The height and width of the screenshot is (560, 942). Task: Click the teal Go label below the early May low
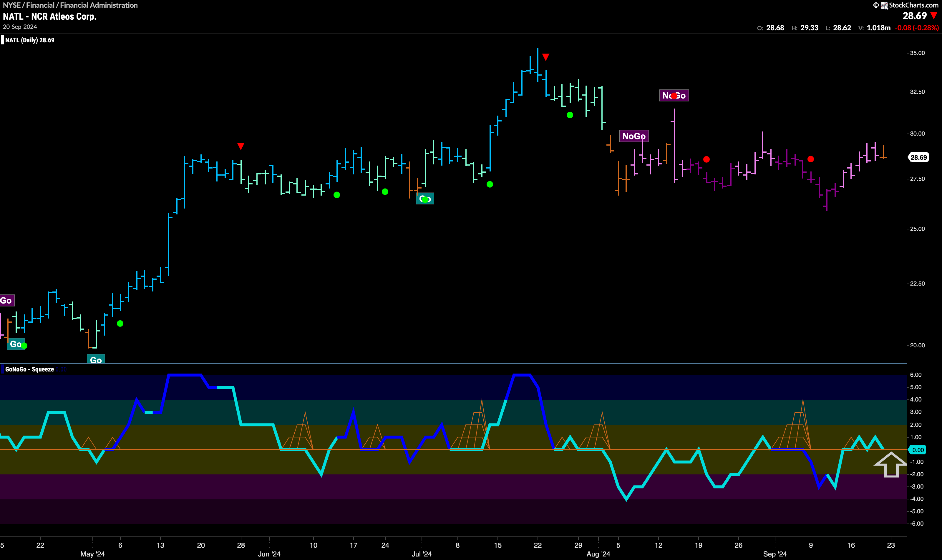[96, 359]
